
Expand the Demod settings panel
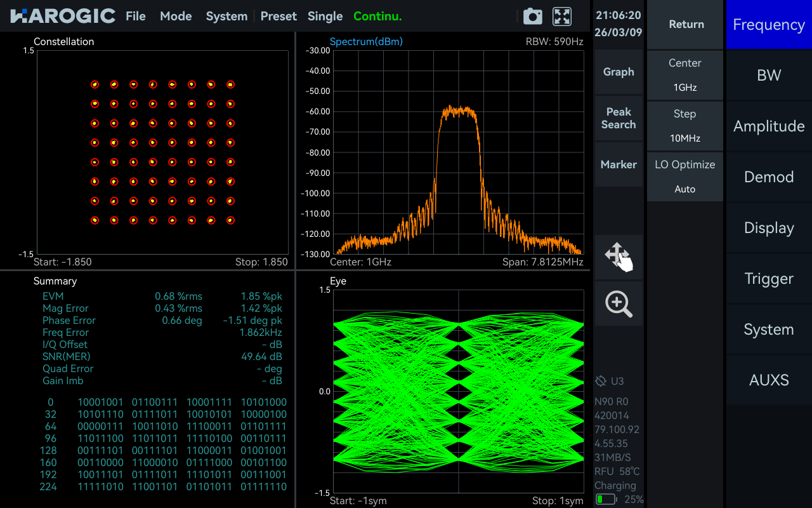tap(768, 177)
